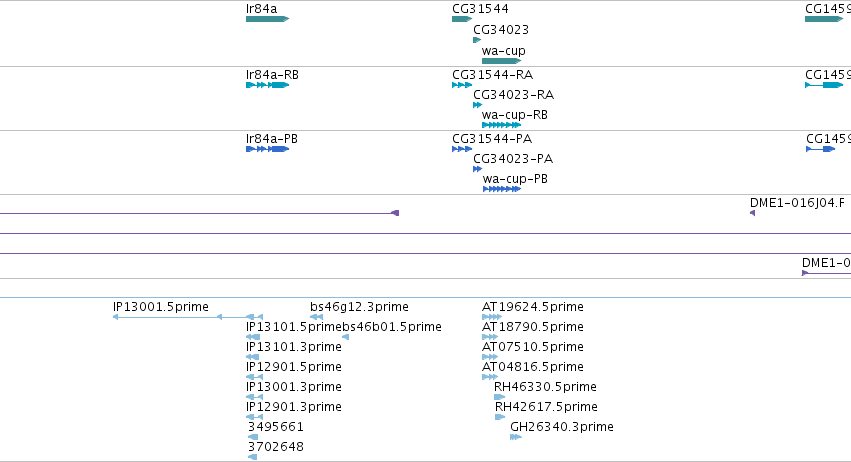The width and height of the screenshot is (851, 462).
Task: Select the CG31544-RA transcript label
Action: [x=492, y=75]
